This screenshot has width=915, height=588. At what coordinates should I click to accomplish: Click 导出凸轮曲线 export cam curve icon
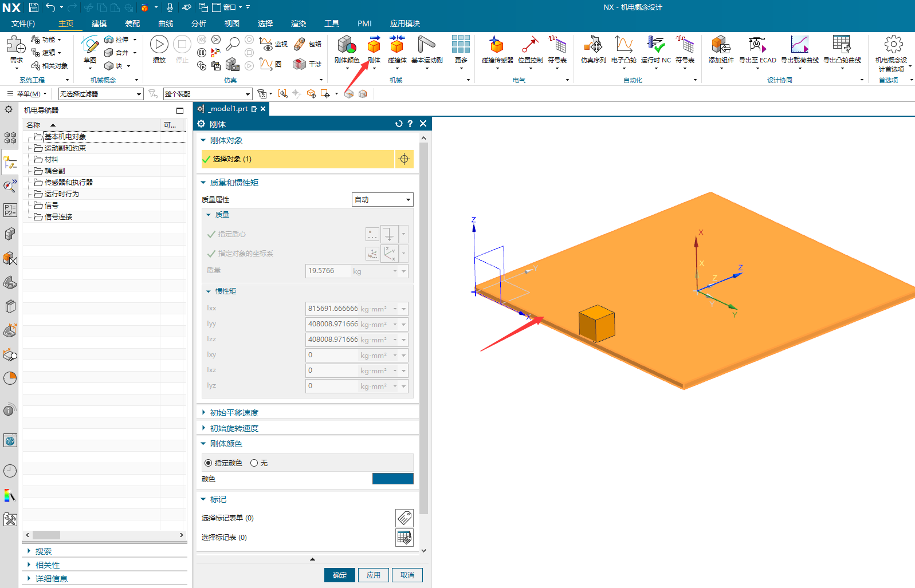pyautogui.click(x=842, y=46)
